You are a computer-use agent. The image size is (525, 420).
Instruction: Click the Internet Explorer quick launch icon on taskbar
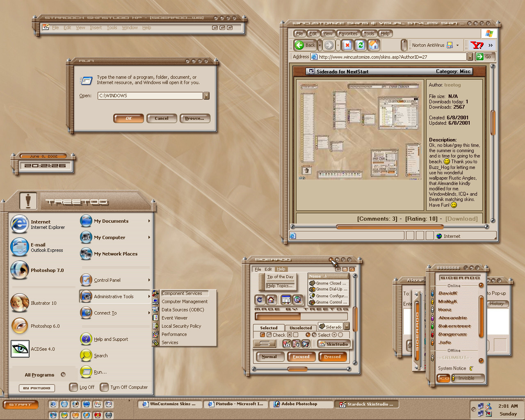(53, 404)
